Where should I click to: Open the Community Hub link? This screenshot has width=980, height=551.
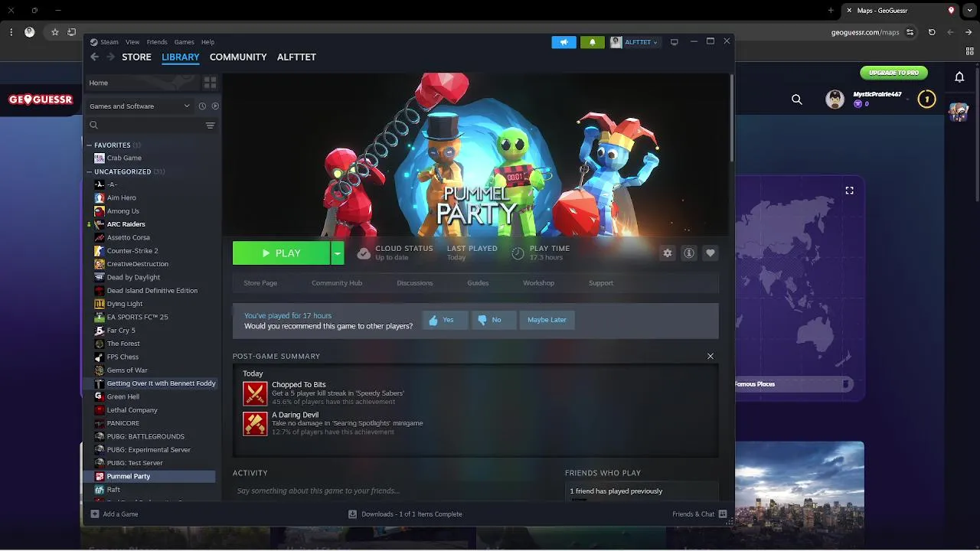337,283
